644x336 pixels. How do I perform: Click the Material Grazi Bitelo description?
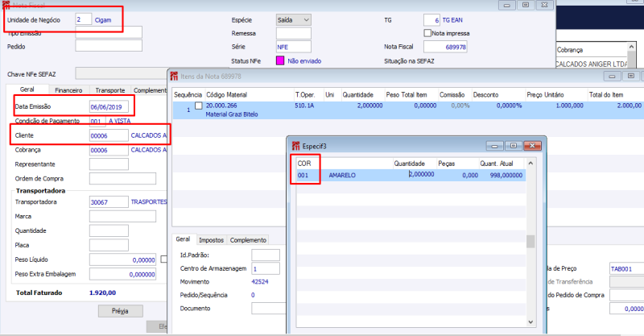tap(232, 114)
